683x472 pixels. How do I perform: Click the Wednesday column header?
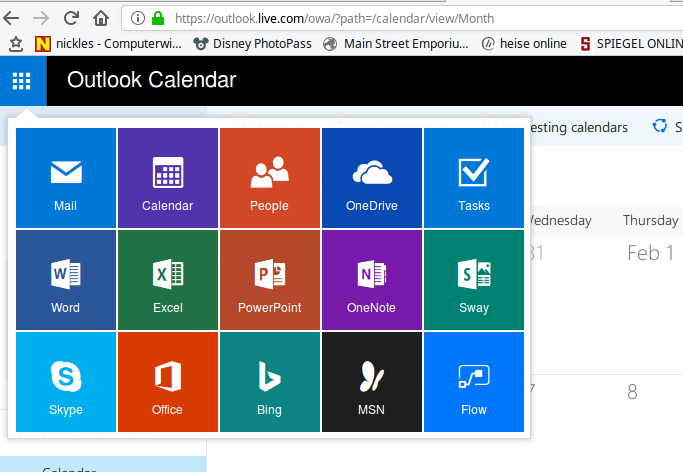coord(561,220)
